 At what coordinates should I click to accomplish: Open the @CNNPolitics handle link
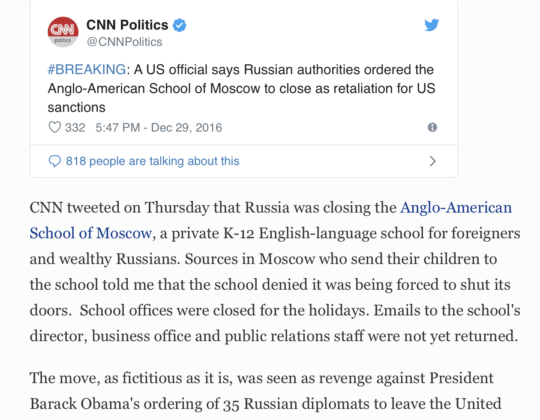click(124, 42)
